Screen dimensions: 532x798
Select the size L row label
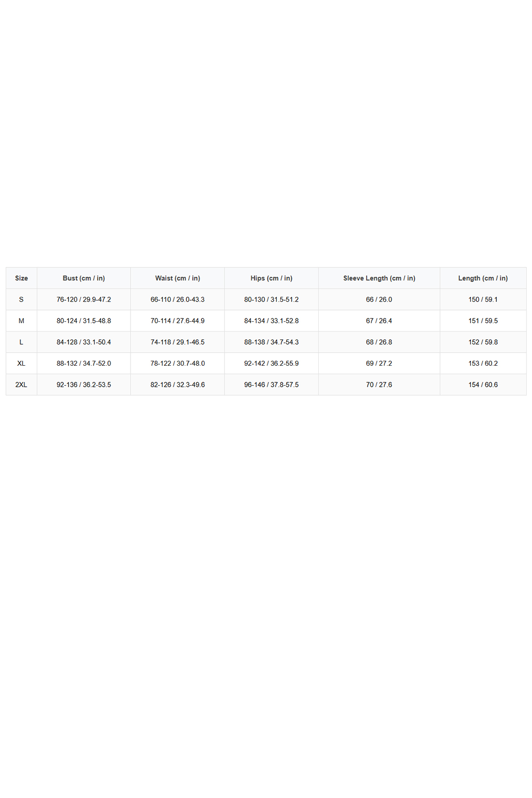coord(22,342)
